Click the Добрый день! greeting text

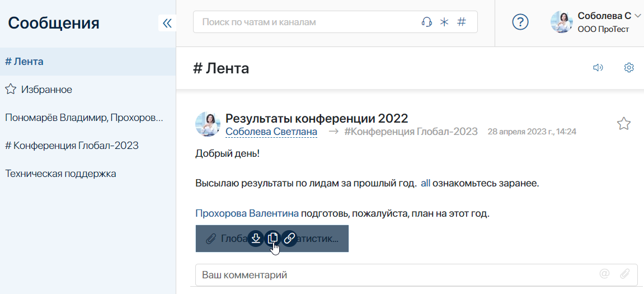[x=228, y=153]
